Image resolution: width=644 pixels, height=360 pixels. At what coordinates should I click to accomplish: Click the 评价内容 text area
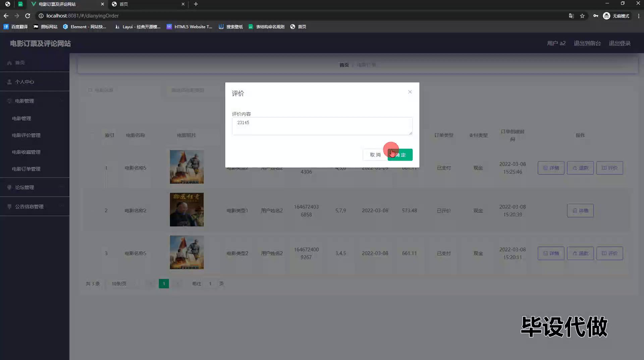tap(322, 126)
